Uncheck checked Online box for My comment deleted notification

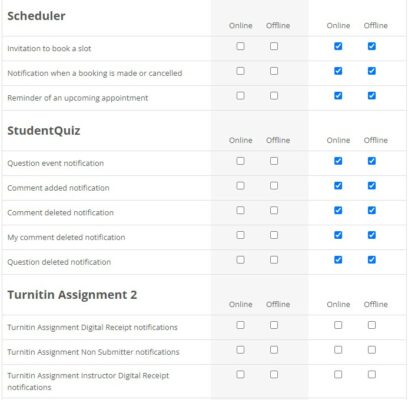tap(338, 235)
